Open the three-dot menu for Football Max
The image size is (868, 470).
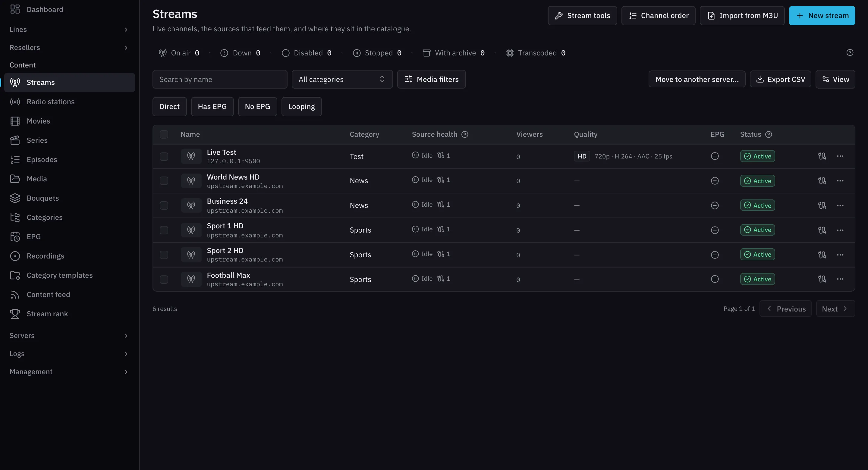pyautogui.click(x=840, y=279)
